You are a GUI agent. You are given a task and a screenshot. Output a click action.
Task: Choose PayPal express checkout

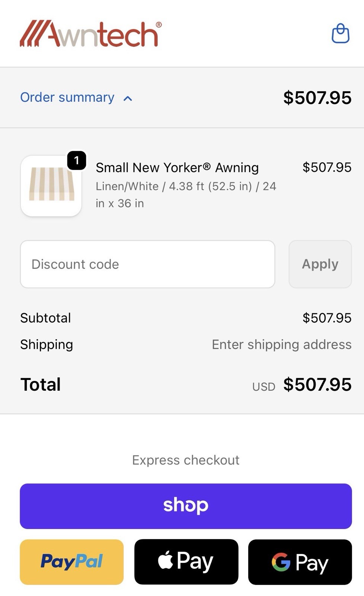pyautogui.click(x=71, y=562)
